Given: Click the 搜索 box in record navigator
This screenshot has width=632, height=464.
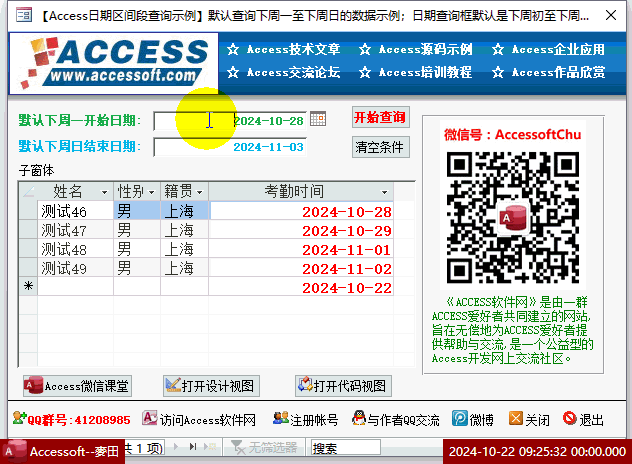Looking at the screenshot, I should pos(345,448).
